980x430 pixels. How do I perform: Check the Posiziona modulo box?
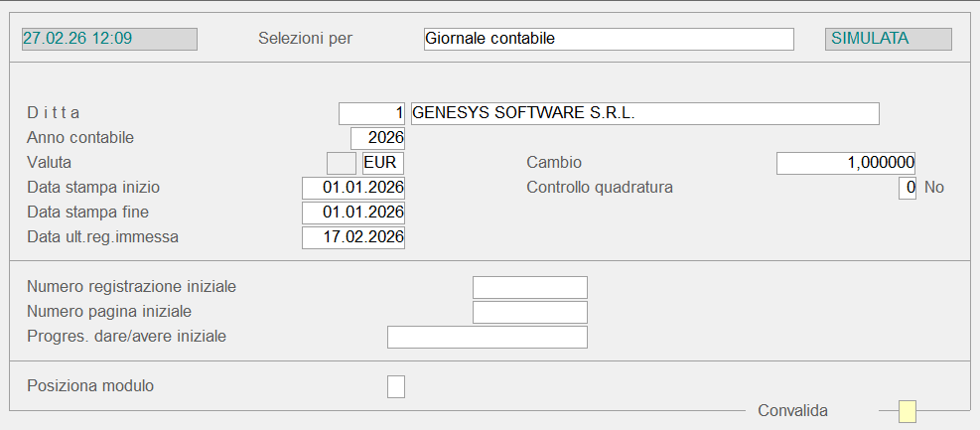[396, 386]
